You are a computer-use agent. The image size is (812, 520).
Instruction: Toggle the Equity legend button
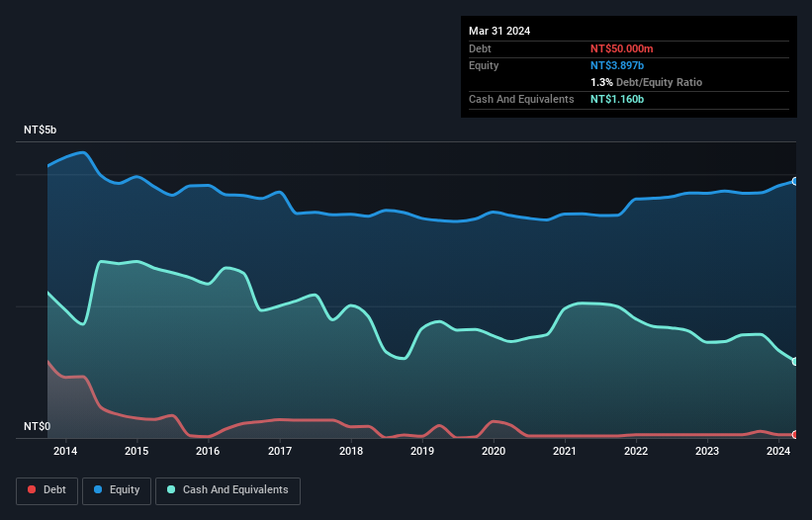point(117,490)
